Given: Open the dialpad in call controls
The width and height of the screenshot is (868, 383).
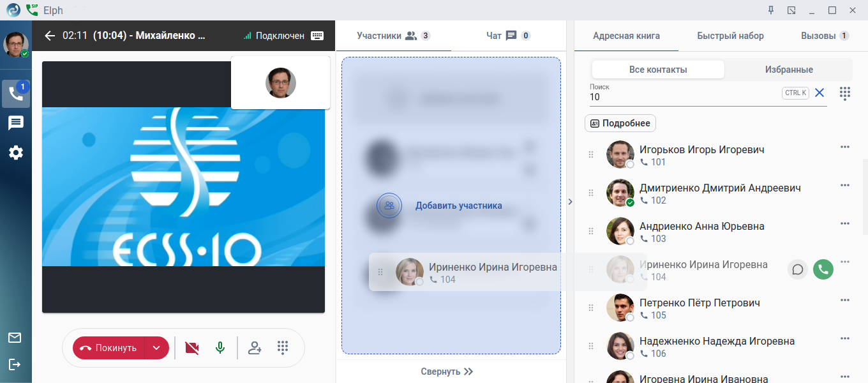Looking at the screenshot, I should (x=283, y=348).
